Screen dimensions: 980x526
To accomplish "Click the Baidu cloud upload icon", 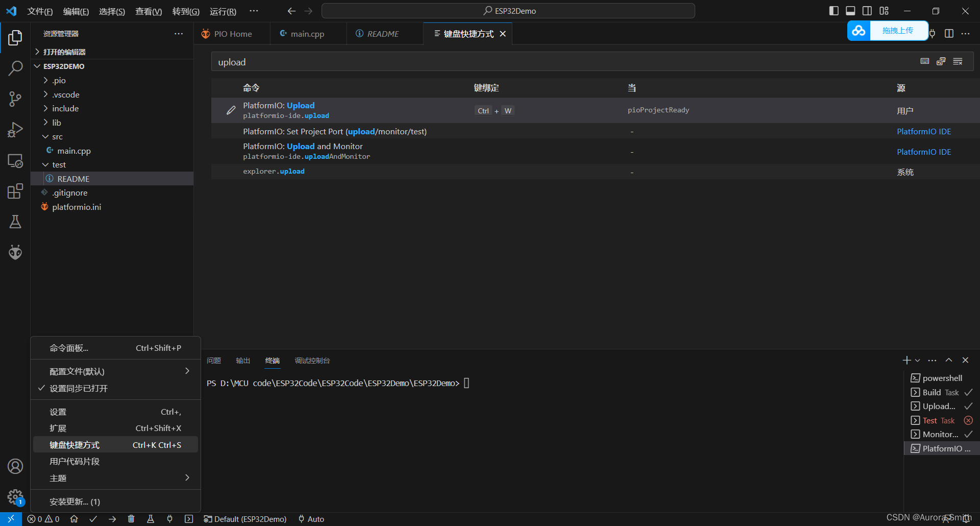I will [x=859, y=31].
